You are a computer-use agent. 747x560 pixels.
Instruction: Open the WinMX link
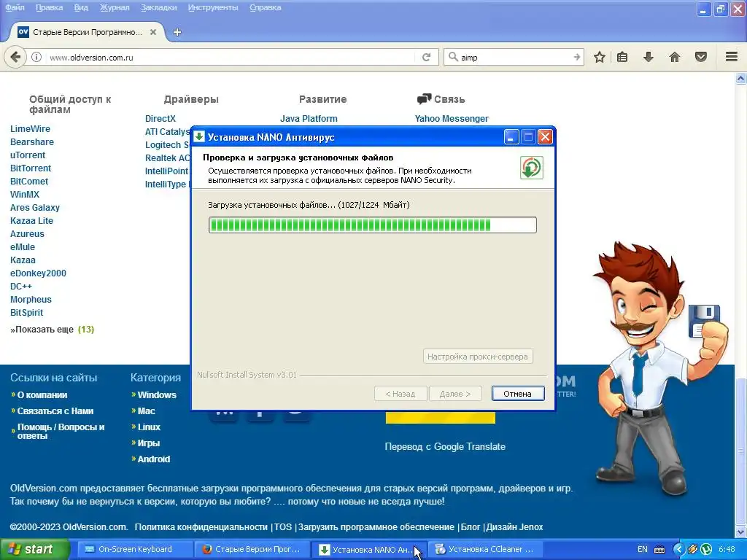(x=25, y=194)
